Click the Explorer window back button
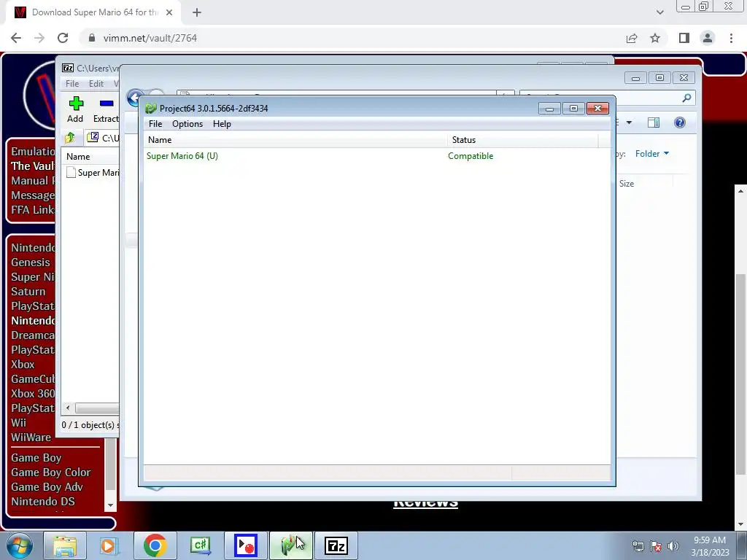 click(x=135, y=98)
